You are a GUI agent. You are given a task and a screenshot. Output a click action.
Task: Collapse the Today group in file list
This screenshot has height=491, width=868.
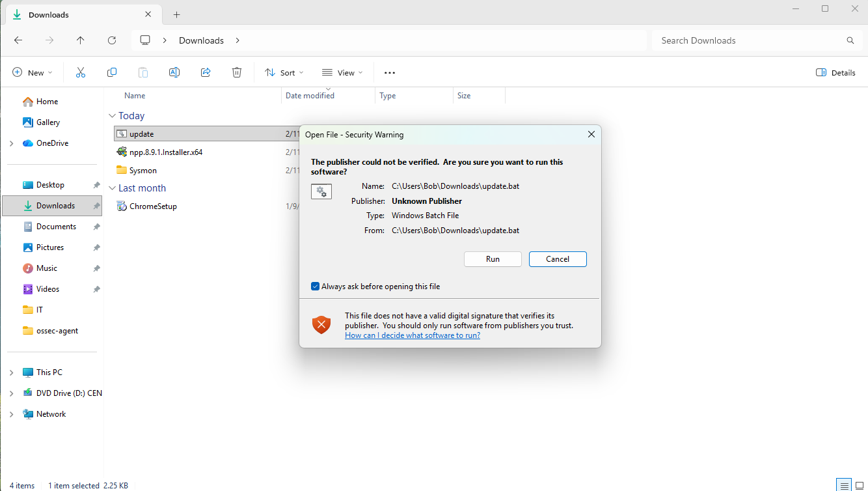point(111,116)
